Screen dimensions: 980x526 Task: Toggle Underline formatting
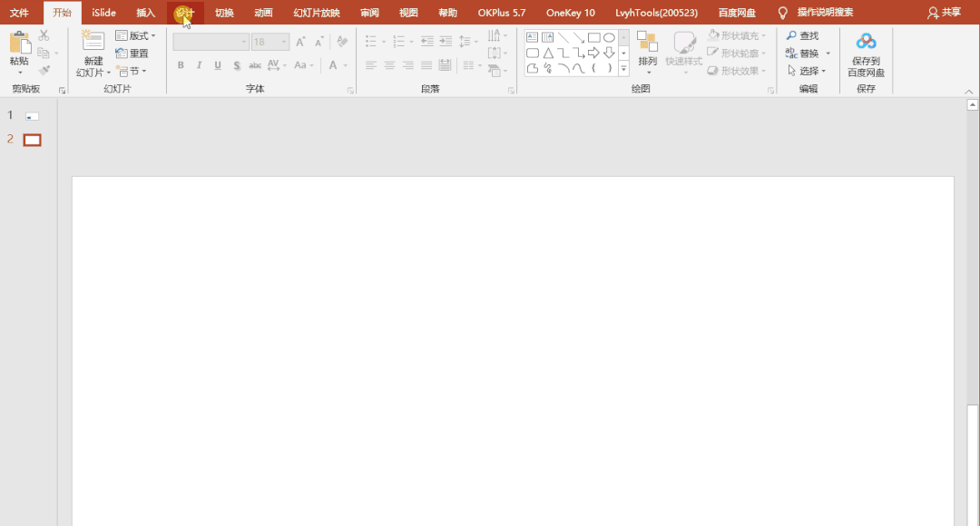pyautogui.click(x=218, y=65)
